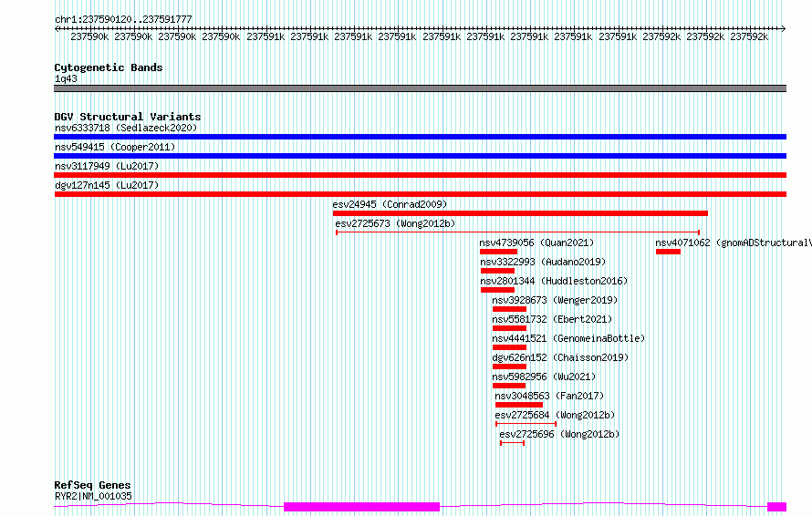Open the nsv4071062 gnomAD variant label
Image resolution: width=812 pixels, height=516 pixels.
(734, 243)
